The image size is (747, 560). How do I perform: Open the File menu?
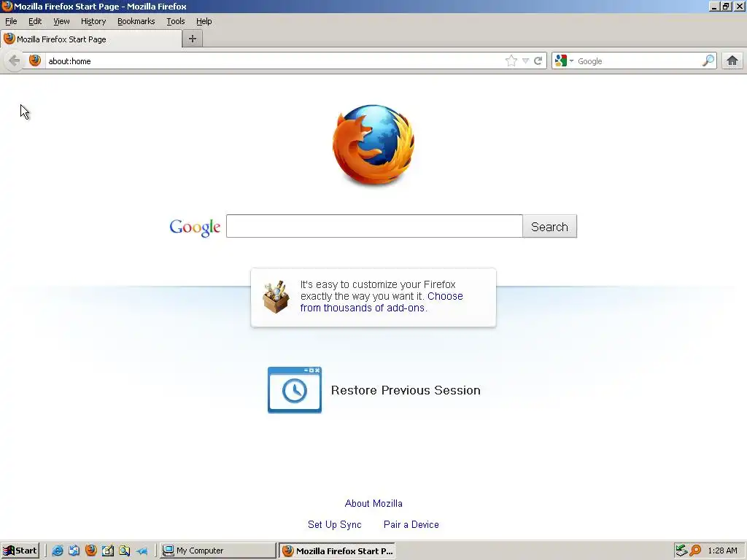click(x=11, y=21)
